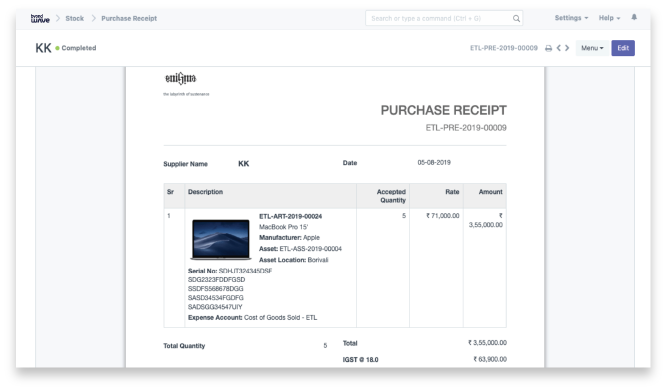Click the brand wave home logo
The height and width of the screenshot is (390, 666).
[x=40, y=18]
